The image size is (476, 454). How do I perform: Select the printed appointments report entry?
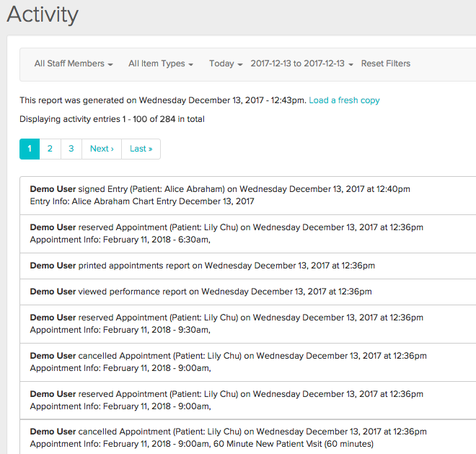tap(202, 266)
